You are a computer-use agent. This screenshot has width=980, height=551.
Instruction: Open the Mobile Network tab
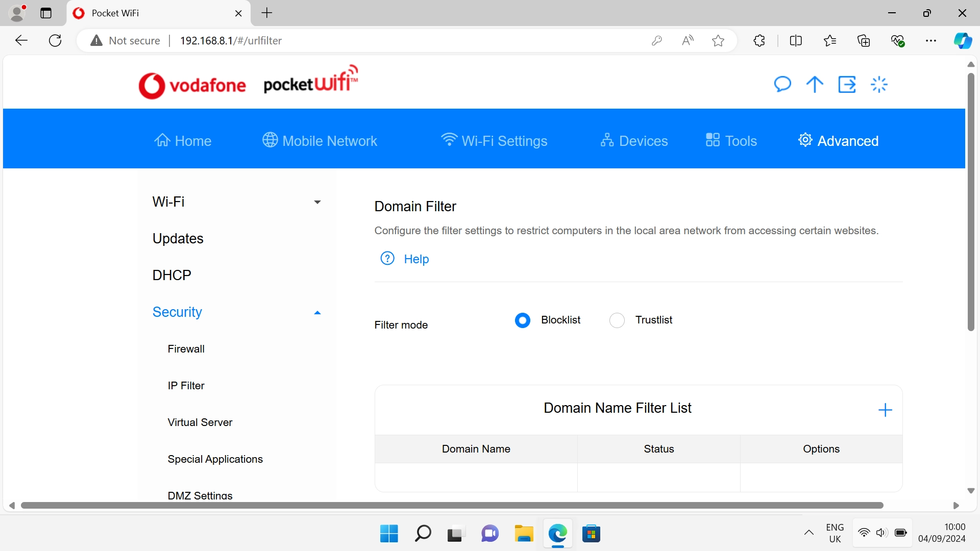point(320,140)
